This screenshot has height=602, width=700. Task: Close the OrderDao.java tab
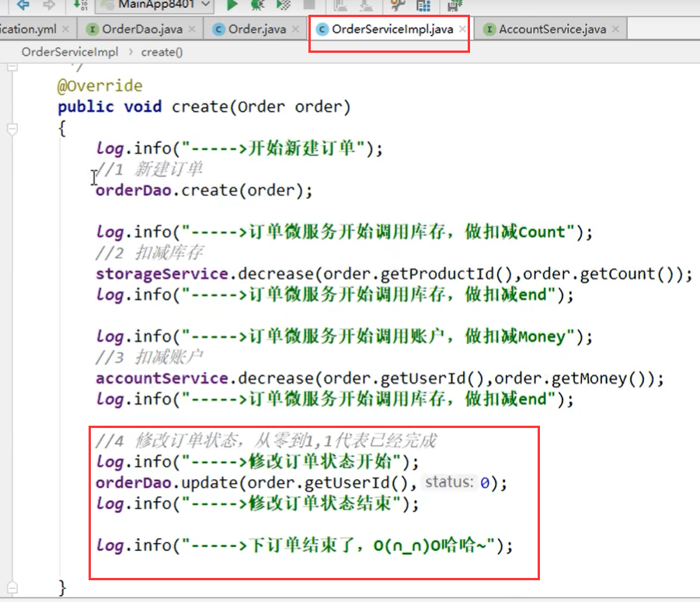[192, 29]
